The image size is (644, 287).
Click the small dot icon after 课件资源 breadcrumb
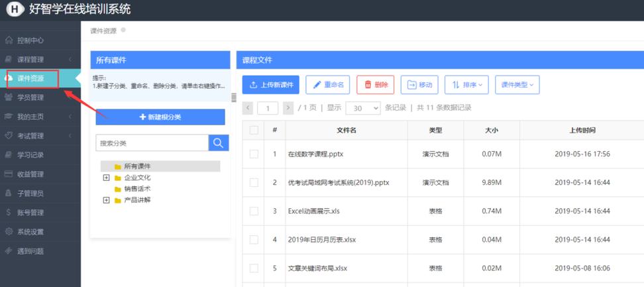pos(123,30)
